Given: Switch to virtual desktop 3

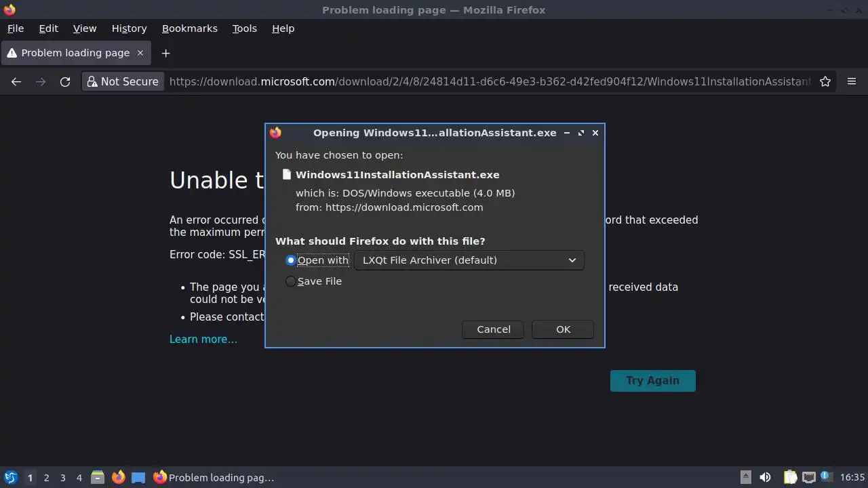Looking at the screenshot, I should tap(62, 477).
